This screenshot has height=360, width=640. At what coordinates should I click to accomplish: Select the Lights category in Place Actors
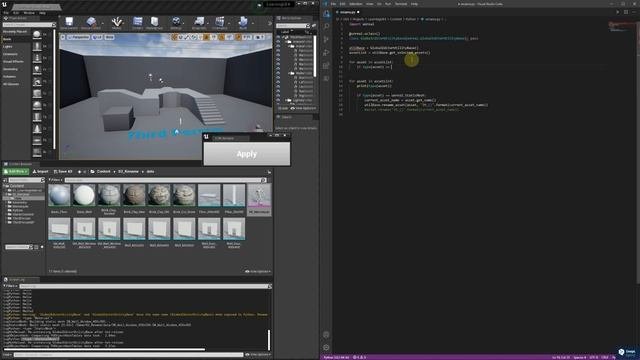[8, 47]
